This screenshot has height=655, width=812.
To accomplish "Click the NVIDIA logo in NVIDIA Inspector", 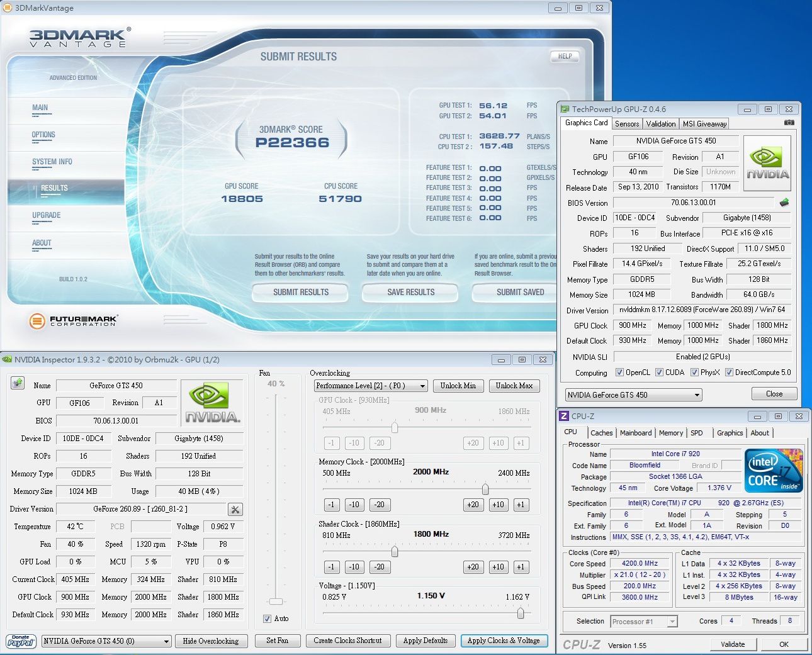I will 213,404.
